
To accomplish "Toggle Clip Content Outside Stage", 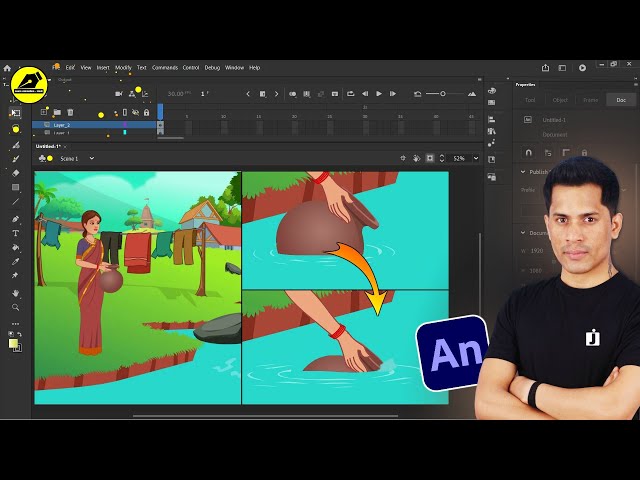I will (x=430, y=158).
